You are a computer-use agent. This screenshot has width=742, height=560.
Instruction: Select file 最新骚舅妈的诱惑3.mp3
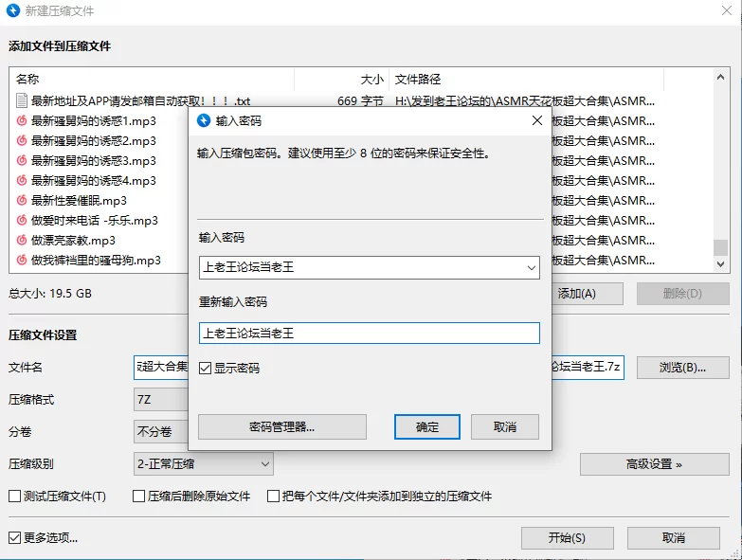point(94,161)
